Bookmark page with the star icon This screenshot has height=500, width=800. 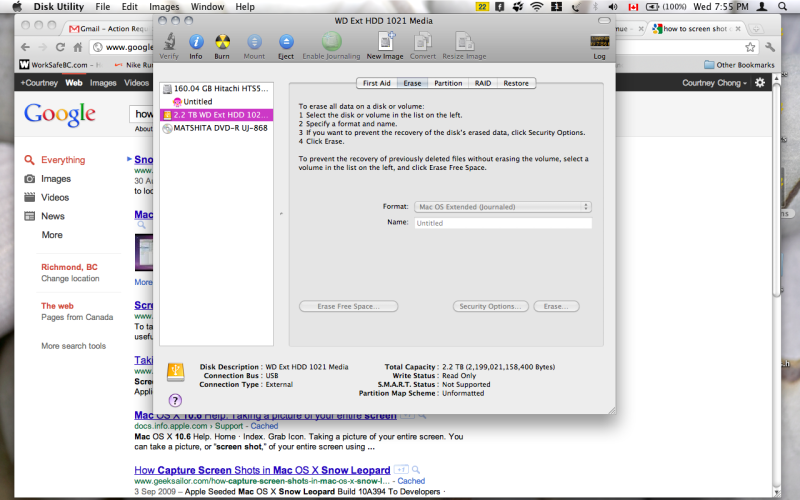(x=750, y=47)
